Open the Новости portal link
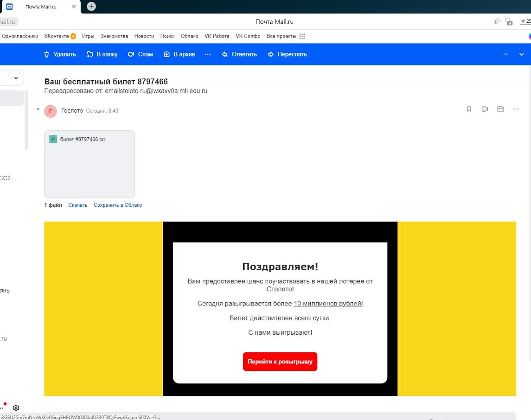531x420 pixels. click(144, 36)
